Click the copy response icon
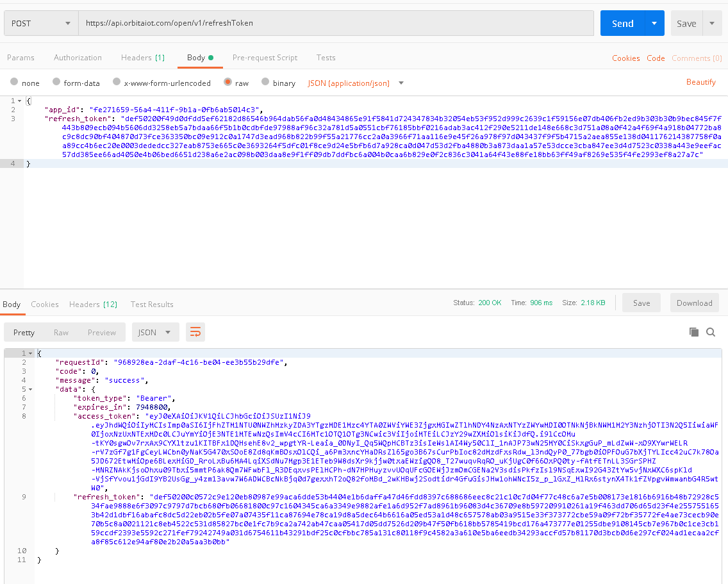This screenshot has height=584, width=728. 693,332
